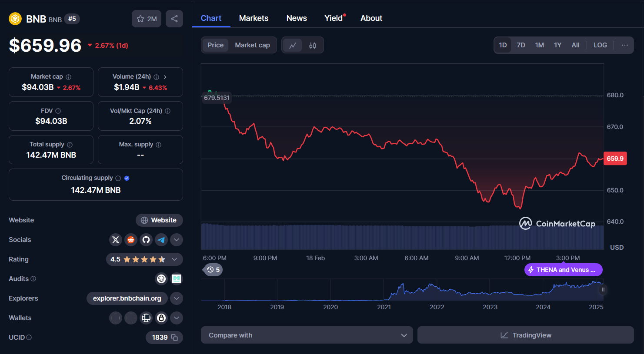644x354 pixels.
Task: Enable LOG scale on the chart
Action: click(x=600, y=45)
